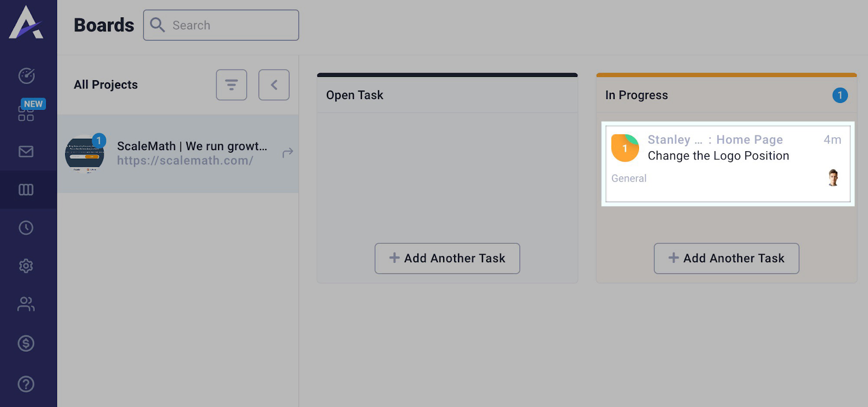Click Add Another Task under Open Task
This screenshot has height=407, width=868.
pyautogui.click(x=446, y=259)
